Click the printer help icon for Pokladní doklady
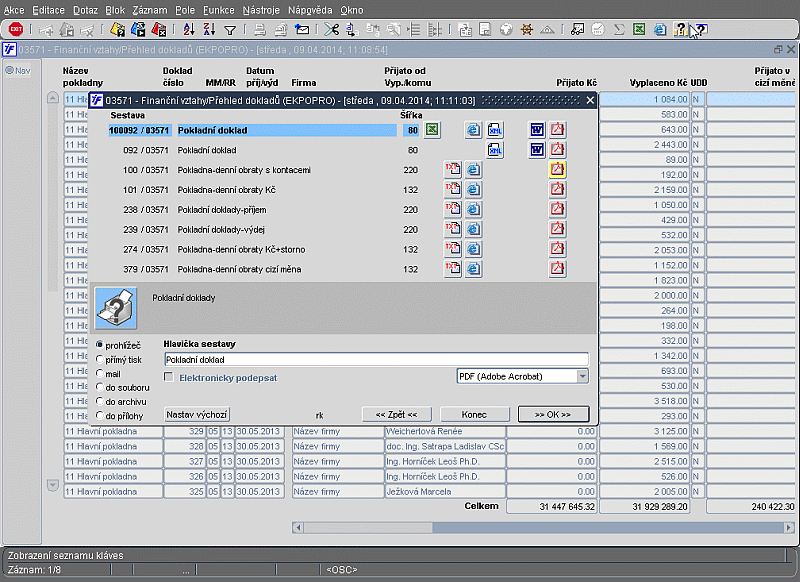The height and width of the screenshot is (582, 800). [x=115, y=306]
